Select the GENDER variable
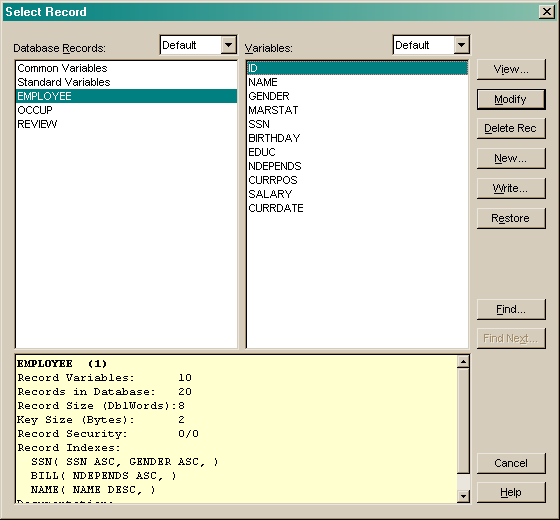 357,96
